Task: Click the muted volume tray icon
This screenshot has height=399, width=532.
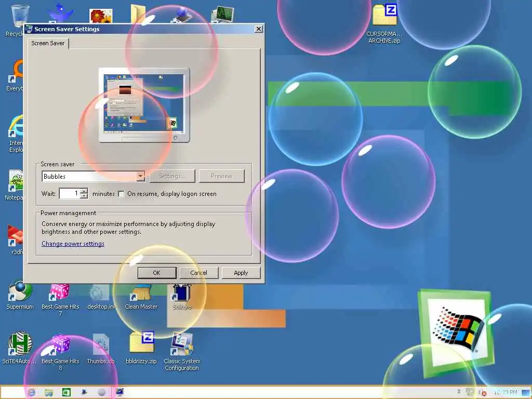Action: 482,393
